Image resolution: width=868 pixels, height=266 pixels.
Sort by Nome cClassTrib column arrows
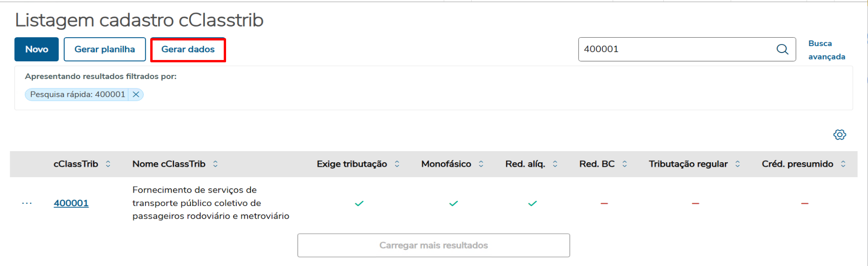[215, 164]
